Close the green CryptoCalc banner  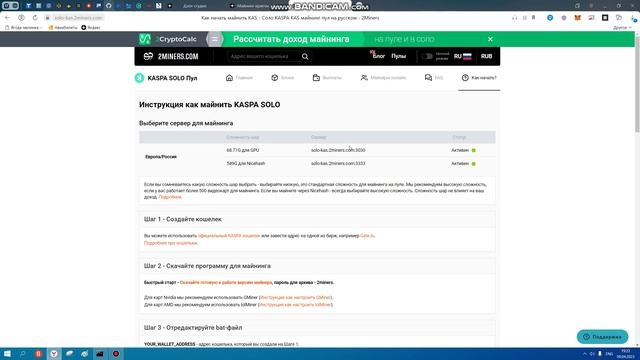(490, 39)
